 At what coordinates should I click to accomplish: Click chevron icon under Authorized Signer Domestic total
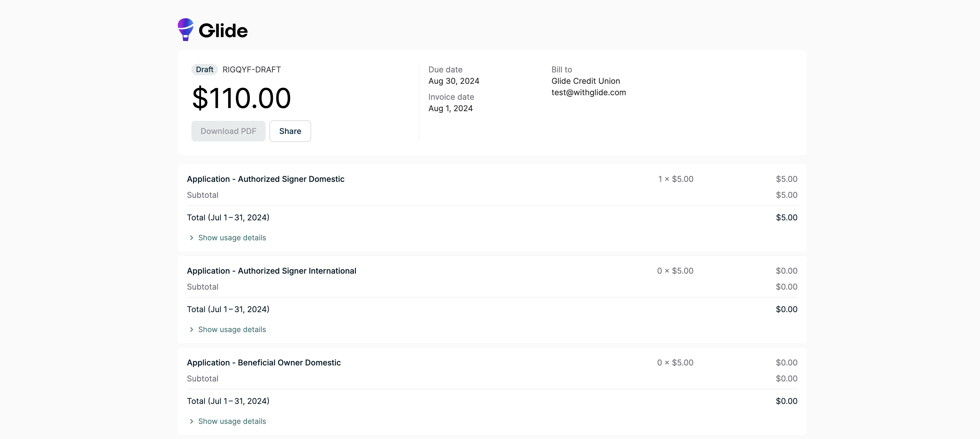click(191, 237)
